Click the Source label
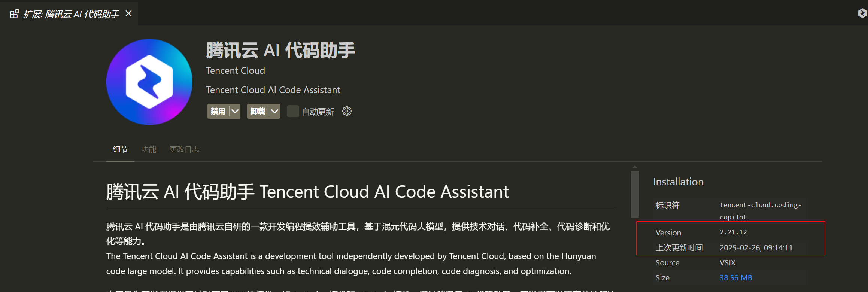The width and height of the screenshot is (868, 292). pos(667,263)
